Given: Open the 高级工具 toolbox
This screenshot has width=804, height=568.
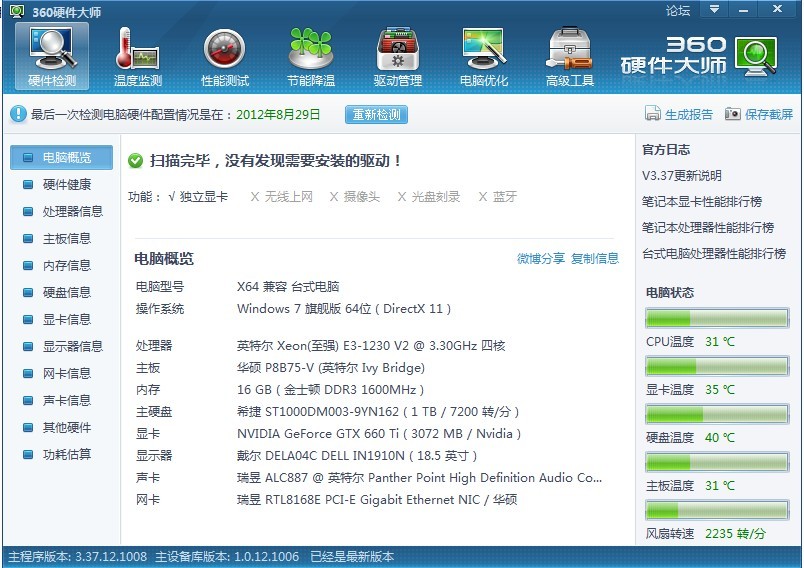Looking at the screenshot, I should (570, 56).
